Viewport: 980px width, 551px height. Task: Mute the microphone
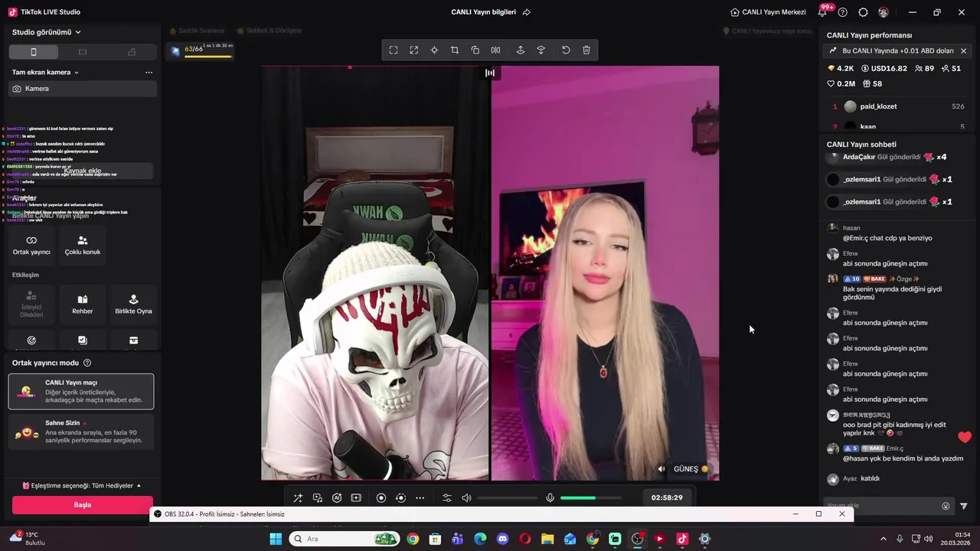(x=550, y=497)
